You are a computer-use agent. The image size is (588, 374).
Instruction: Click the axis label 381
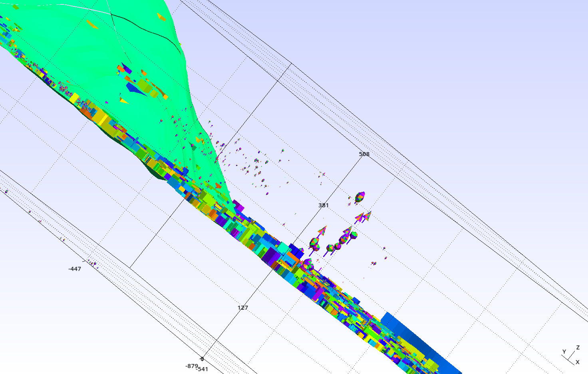324,205
